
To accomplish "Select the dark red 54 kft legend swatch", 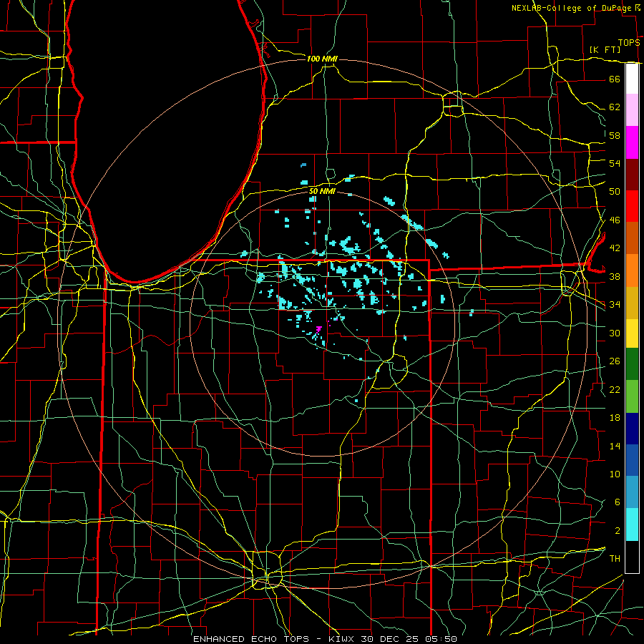I will click(632, 175).
